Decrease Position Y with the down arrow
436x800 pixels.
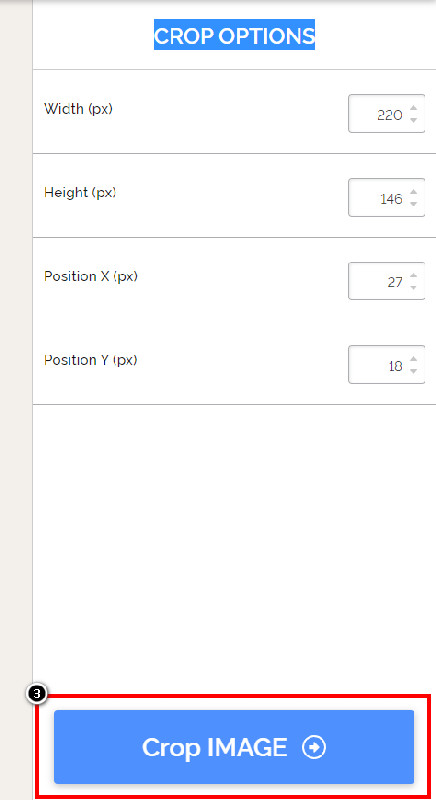tap(414, 371)
